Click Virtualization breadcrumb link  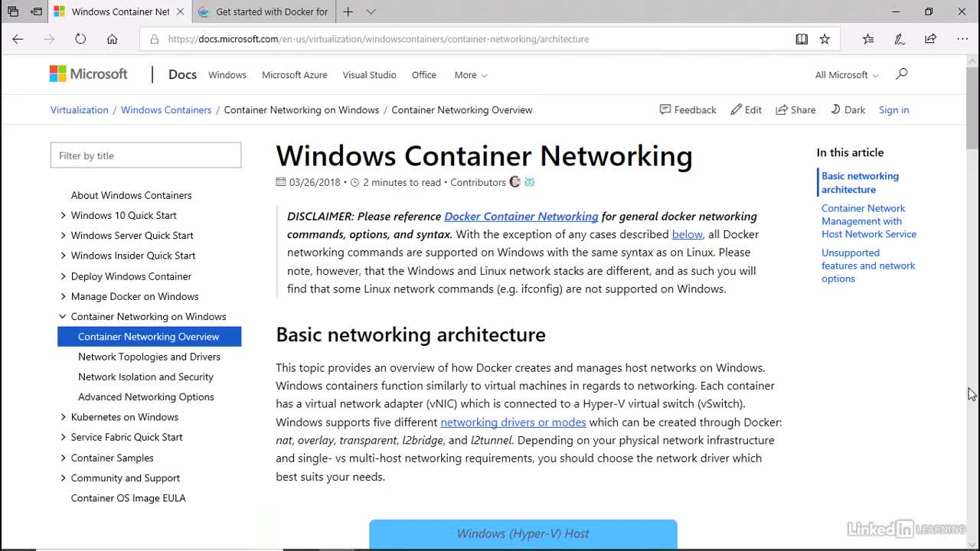(x=80, y=110)
